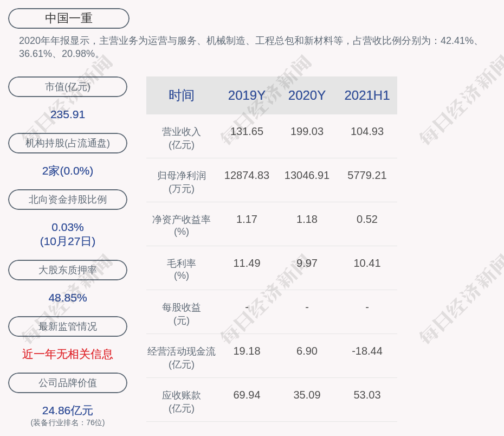Screen dimensions: 504x436
Task: Click the 48.85% pledge ratio value
Action: click(x=68, y=298)
